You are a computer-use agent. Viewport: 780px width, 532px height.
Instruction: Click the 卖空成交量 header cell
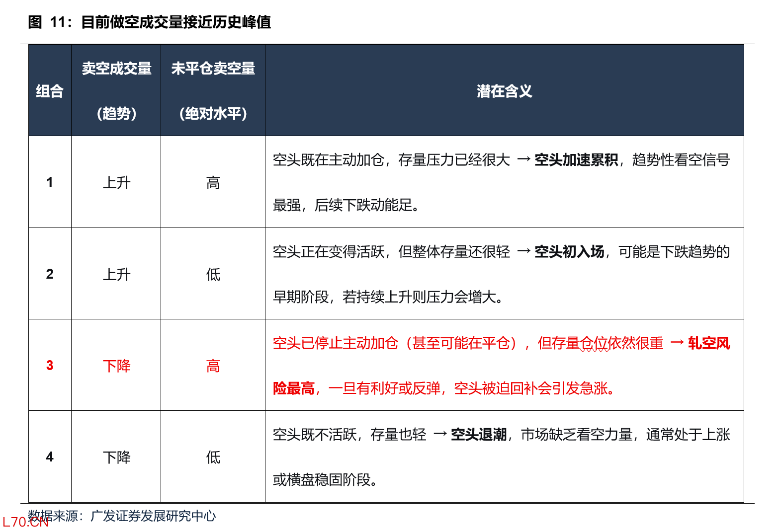pyautogui.click(x=116, y=91)
